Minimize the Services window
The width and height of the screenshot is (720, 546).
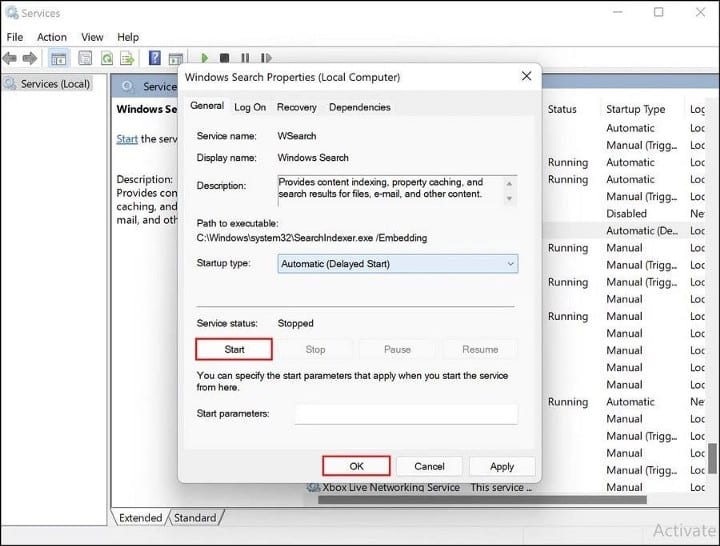point(617,12)
